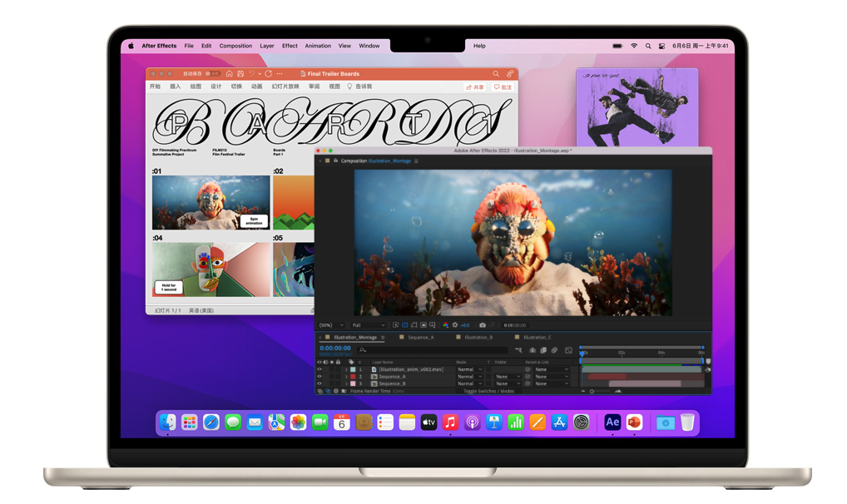Toggle transparency grid icon in composition viewer

405,325
